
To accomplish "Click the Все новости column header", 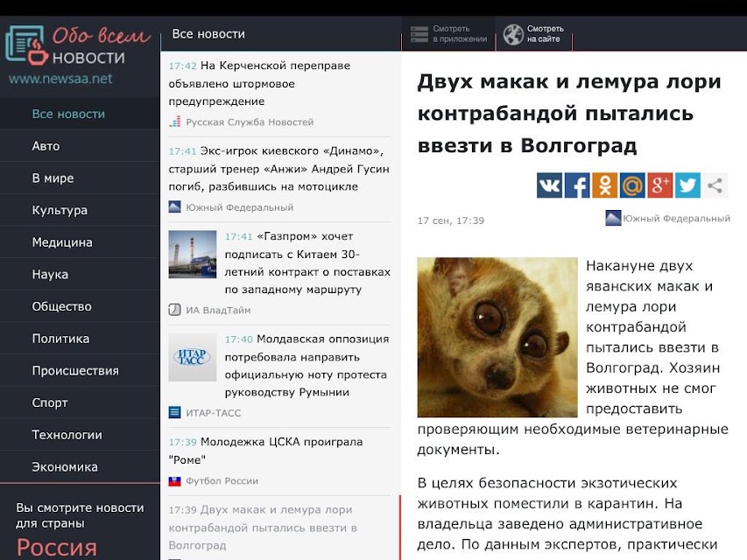I will 208,34.
